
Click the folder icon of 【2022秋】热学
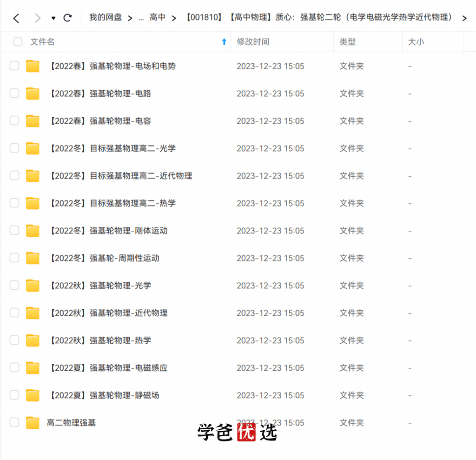[33, 340]
